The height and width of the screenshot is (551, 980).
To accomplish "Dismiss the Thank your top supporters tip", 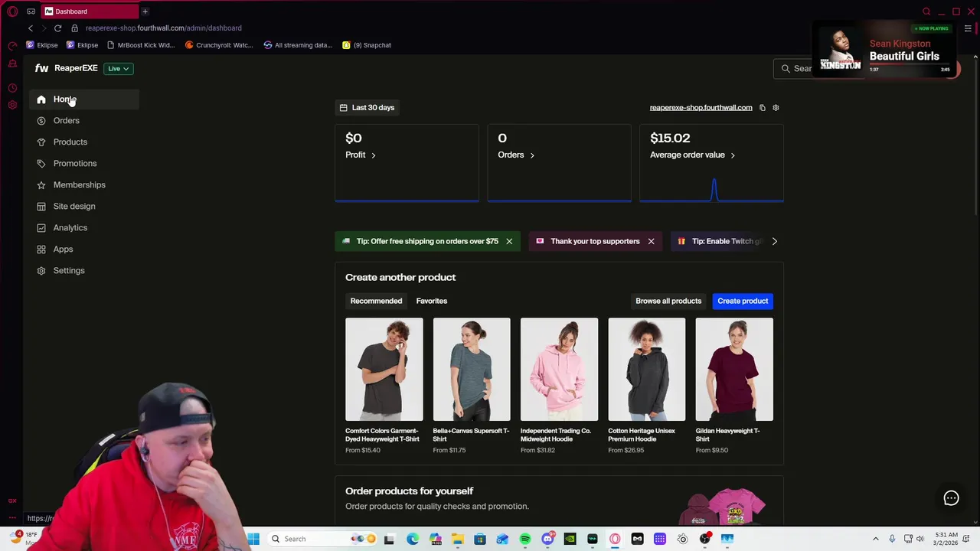I will 651,241.
